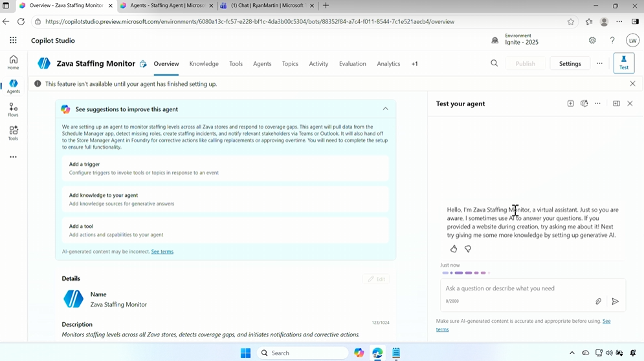Open a new browser tab
The image size is (644, 361).
[326, 6]
